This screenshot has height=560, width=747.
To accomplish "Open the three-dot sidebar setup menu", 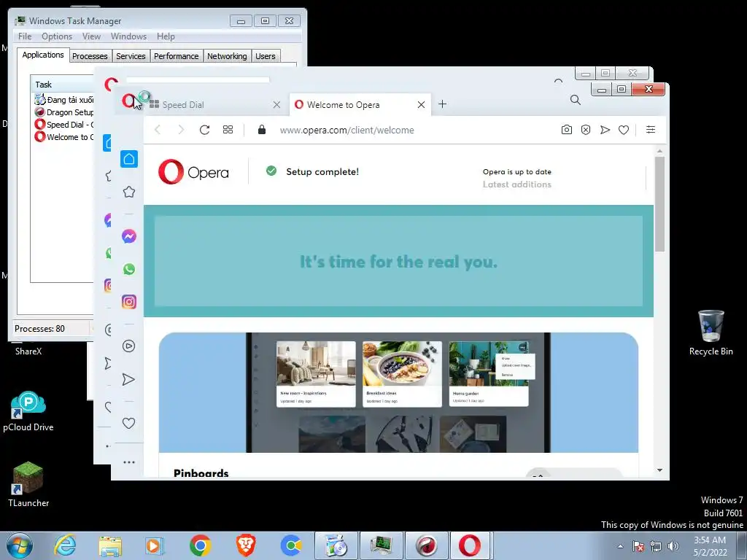I will click(128, 462).
